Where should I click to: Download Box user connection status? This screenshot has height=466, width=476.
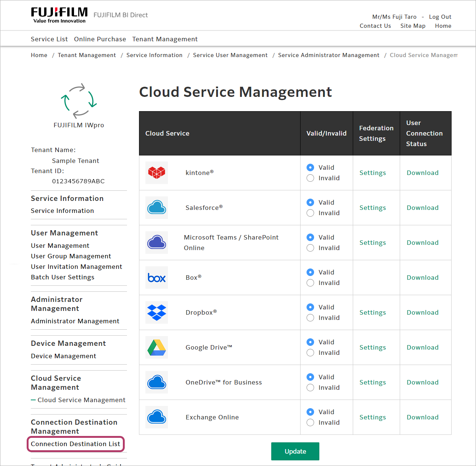[423, 277]
